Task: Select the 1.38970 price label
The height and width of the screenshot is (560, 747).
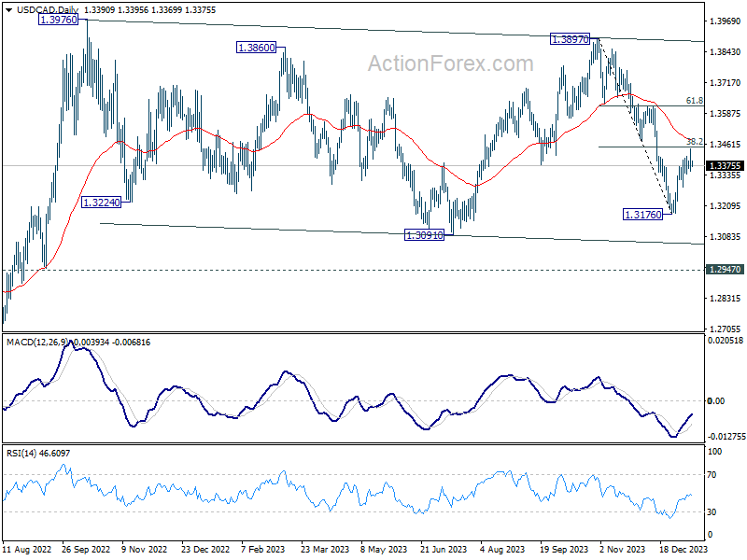Action: point(570,39)
